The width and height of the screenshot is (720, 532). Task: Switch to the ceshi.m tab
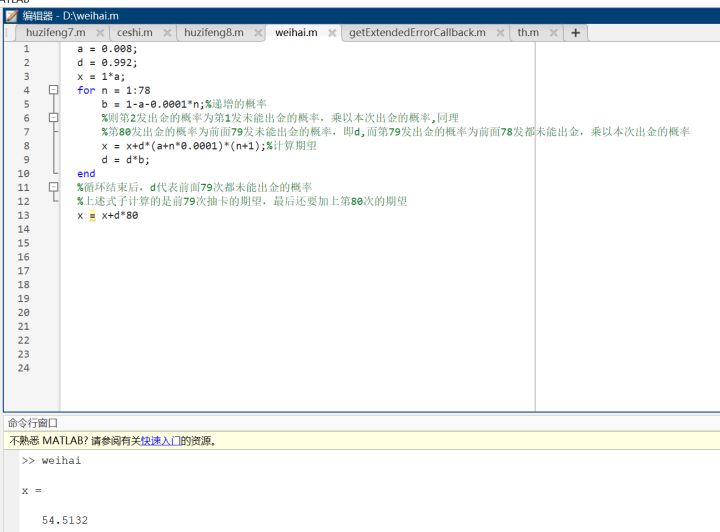(135, 33)
